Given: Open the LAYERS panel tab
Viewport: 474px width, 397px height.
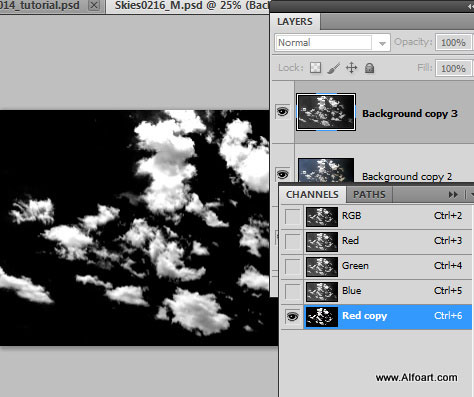Looking at the screenshot, I should (295, 22).
